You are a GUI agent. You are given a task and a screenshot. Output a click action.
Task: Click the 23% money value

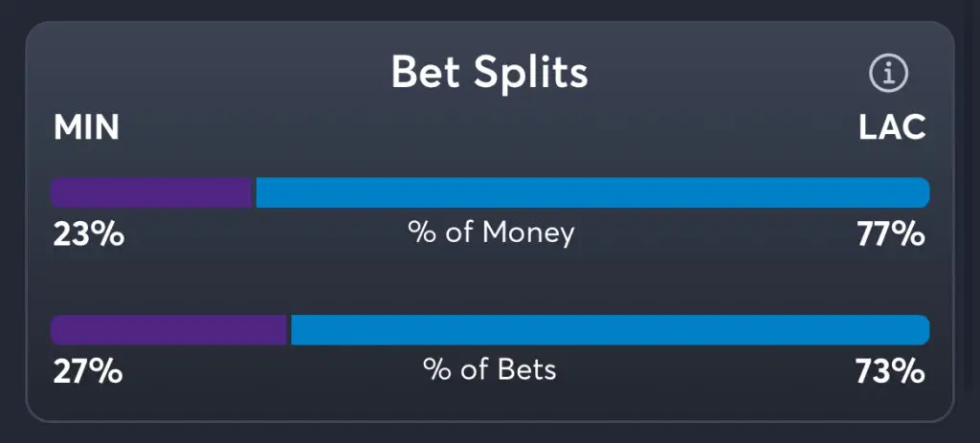pos(88,233)
